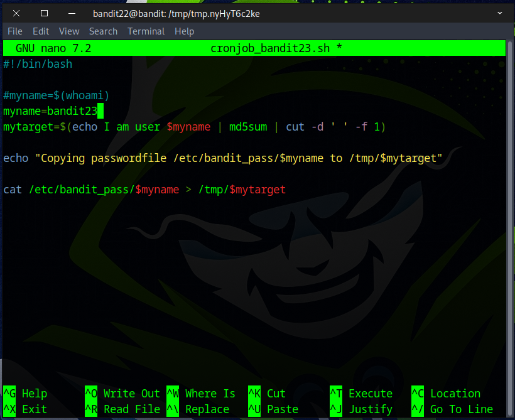Open the View menu
Screen dimensions: 515x420
click(69, 31)
